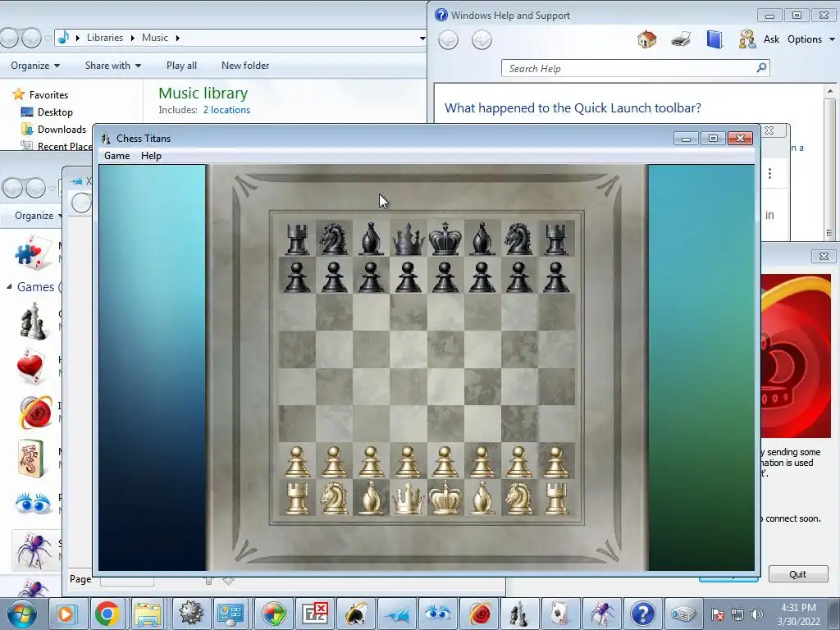
Task: Open the three-dot menu behind Chess Titans
Action: pos(769,174)
